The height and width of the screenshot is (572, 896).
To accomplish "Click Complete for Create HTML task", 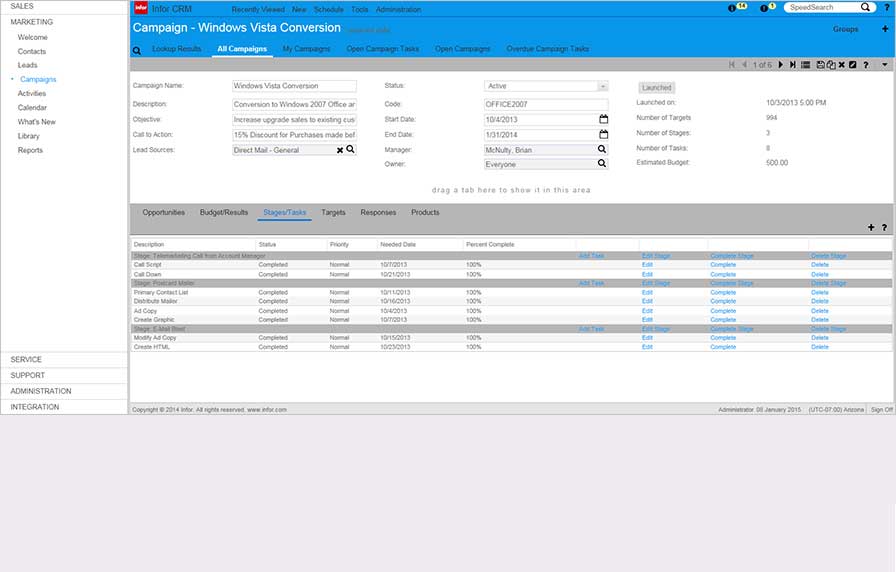I will click(723, 347).
